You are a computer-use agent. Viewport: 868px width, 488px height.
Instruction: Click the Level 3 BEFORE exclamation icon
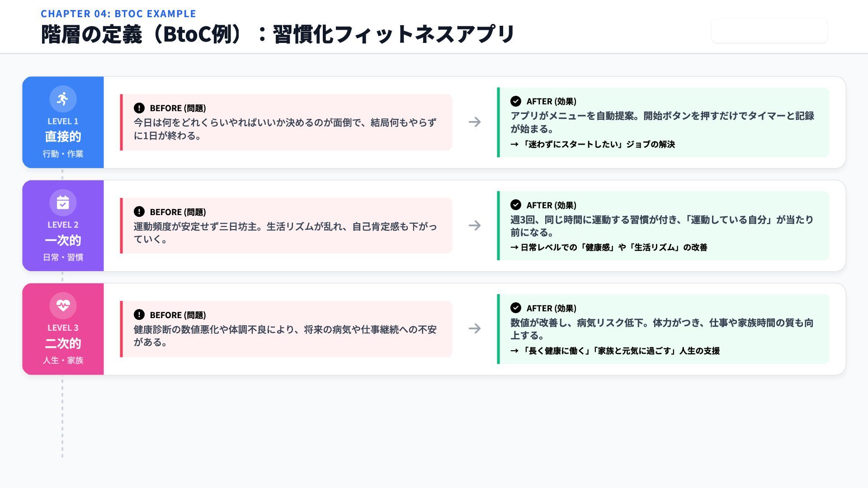[x=139, y=314]
